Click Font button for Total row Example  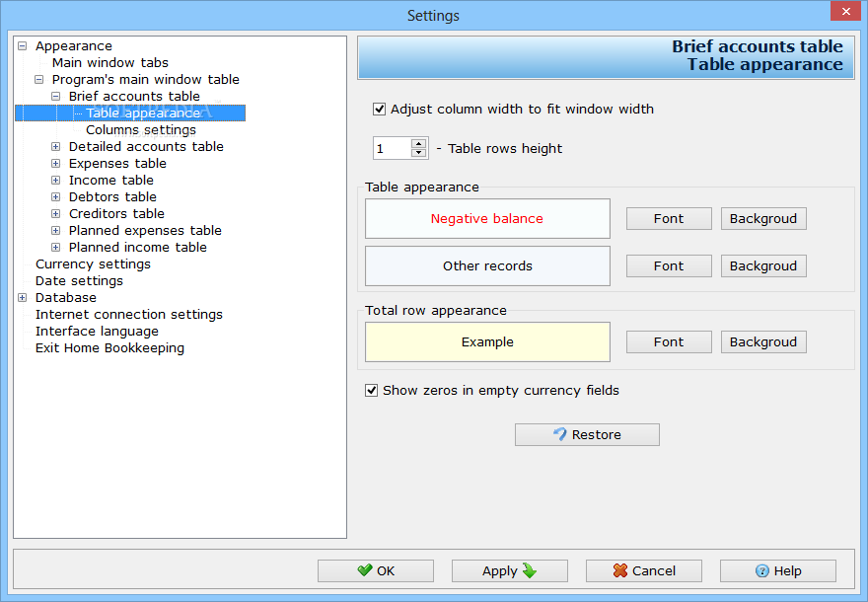[669, 341]
